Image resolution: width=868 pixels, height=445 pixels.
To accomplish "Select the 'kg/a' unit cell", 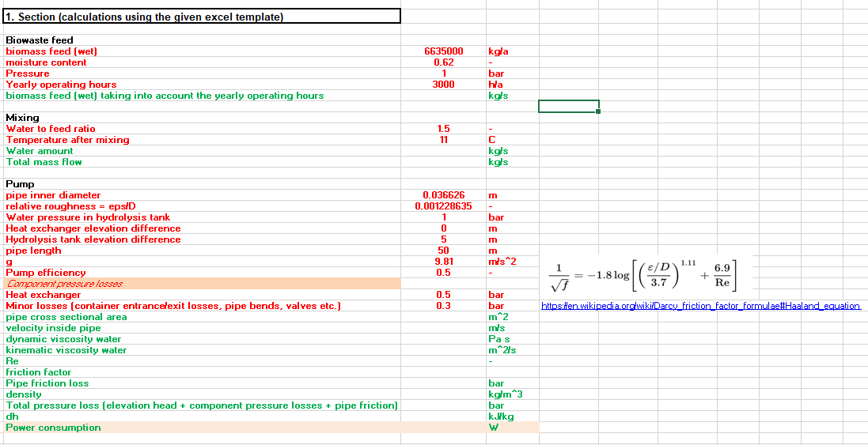I will tap(512, 51).
